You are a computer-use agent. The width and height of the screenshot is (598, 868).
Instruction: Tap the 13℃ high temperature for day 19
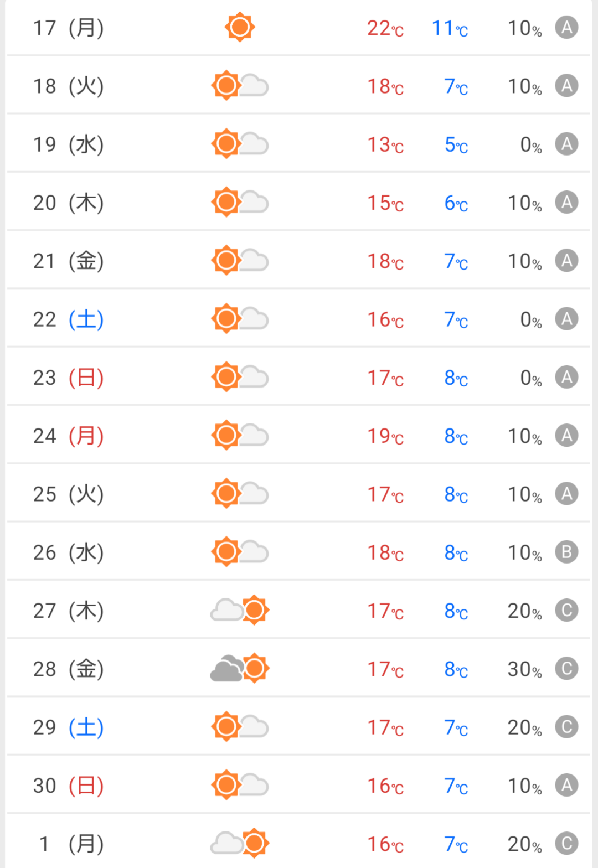coord(385,145)
